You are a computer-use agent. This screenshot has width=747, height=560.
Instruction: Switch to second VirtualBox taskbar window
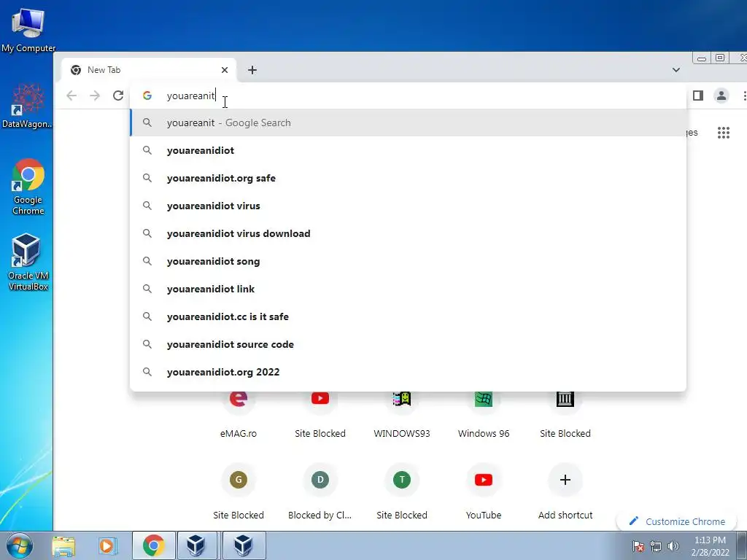click(x=243, y=545)
